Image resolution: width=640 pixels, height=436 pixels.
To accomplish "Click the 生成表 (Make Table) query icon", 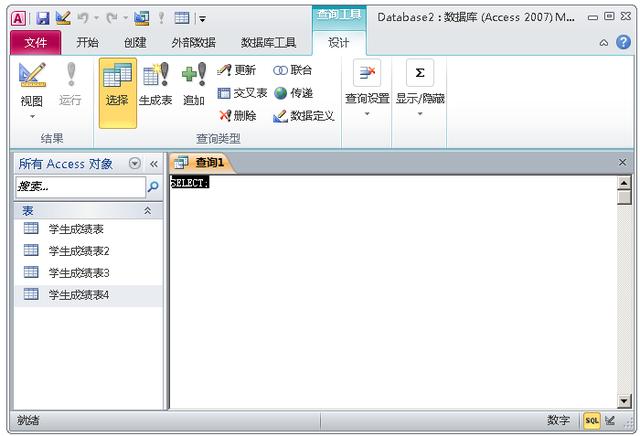I will [155, 85].
